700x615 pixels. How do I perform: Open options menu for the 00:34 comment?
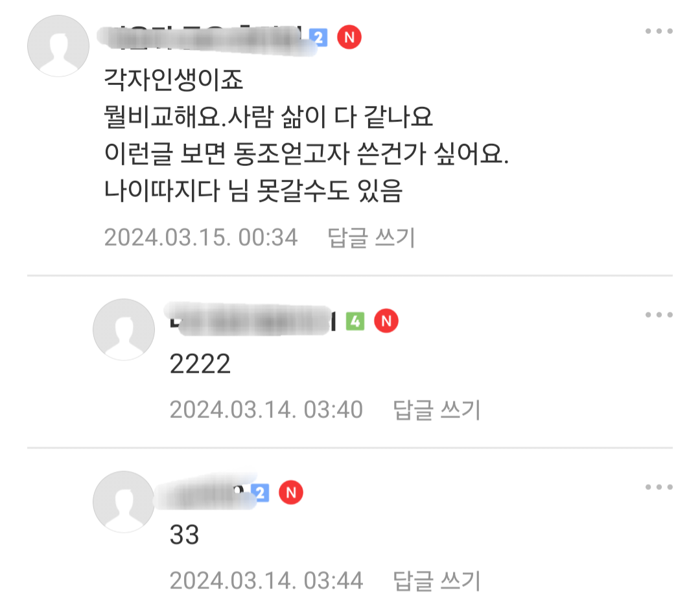coord(659,31)
